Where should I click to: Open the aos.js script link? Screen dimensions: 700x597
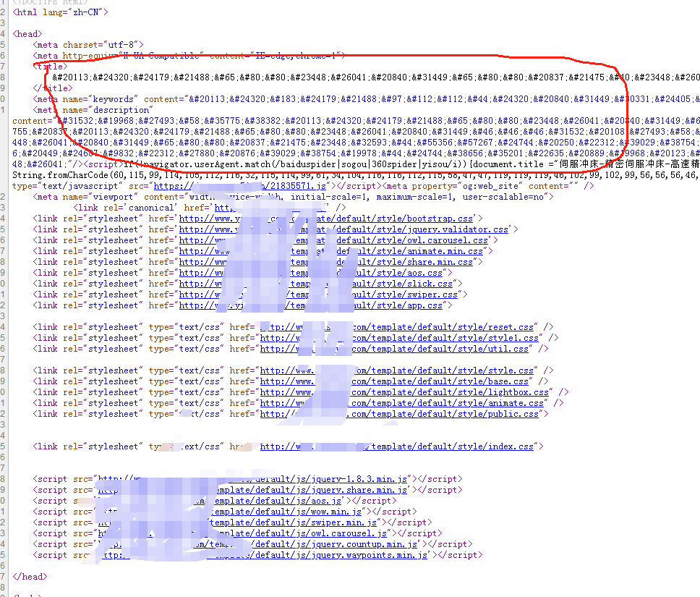(220, 501)
